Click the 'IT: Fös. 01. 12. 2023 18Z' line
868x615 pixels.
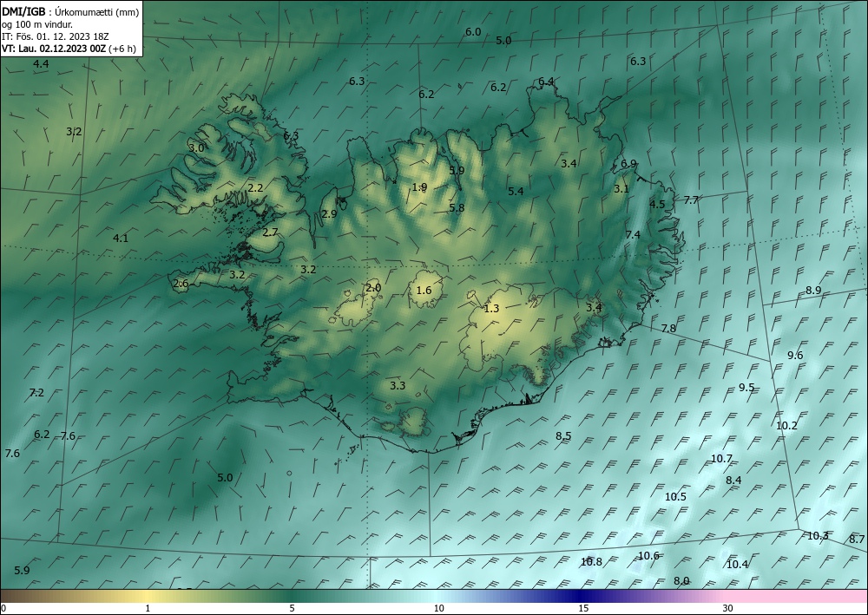(x=55, y=36)
